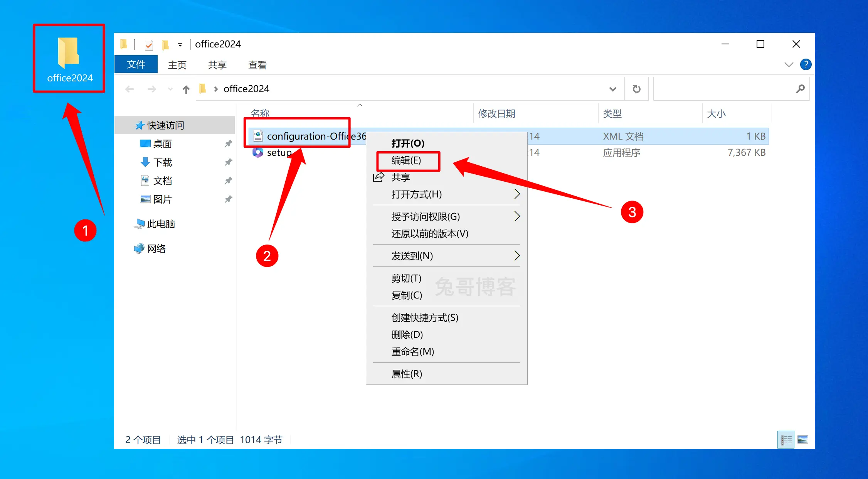
Task: Click the New folder quick access icon
Action: pos(165,45)
